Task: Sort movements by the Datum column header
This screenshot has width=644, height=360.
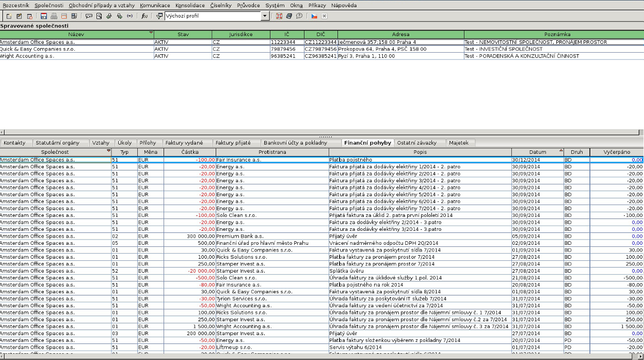Action: click(538, 152)
